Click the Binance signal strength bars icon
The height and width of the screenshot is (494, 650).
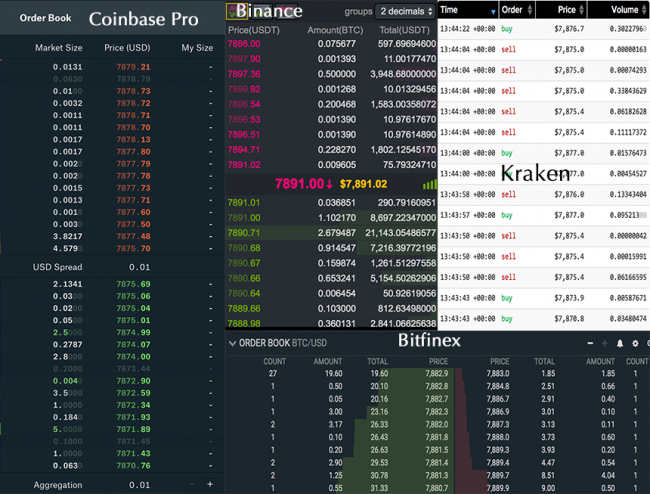(x=430, y=184)
